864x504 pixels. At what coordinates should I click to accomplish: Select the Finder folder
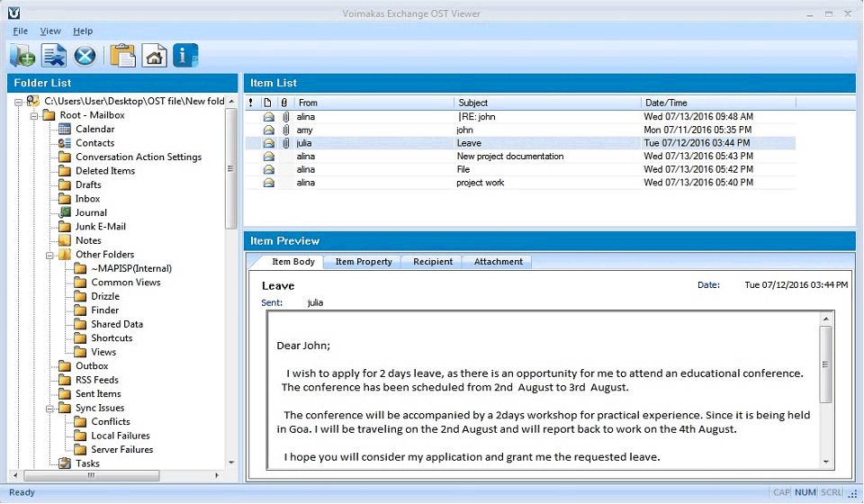[104, 310]
